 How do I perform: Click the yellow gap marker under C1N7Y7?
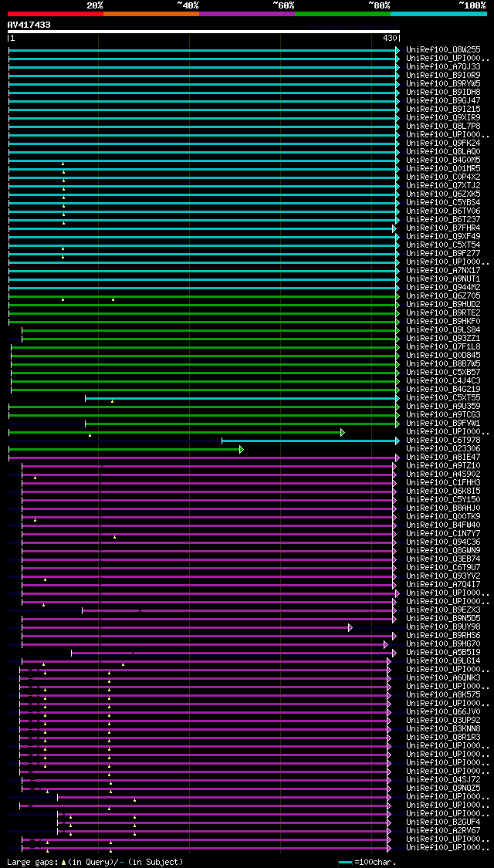click(x=115, y=537)
